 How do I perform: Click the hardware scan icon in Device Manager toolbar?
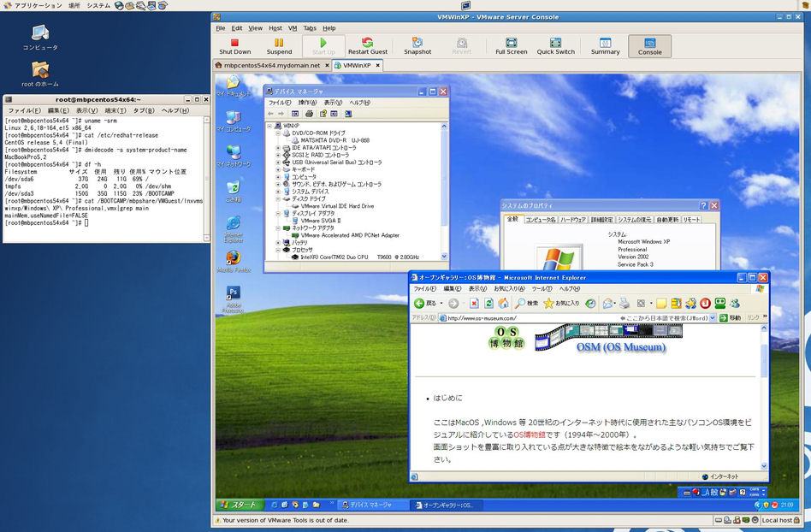348,114
